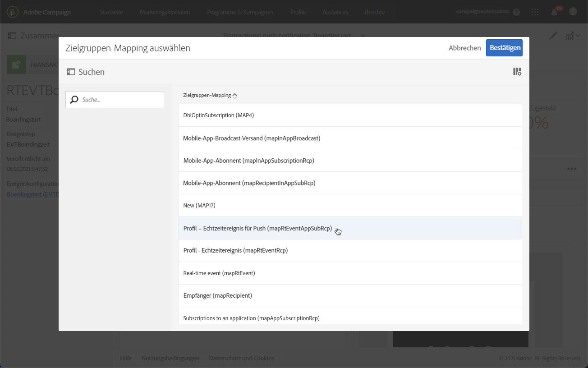Image resolution: width=588 pixels, height=368 pixels.
Task: Open the apps grid switcher icon
Action: click(535, 12)
